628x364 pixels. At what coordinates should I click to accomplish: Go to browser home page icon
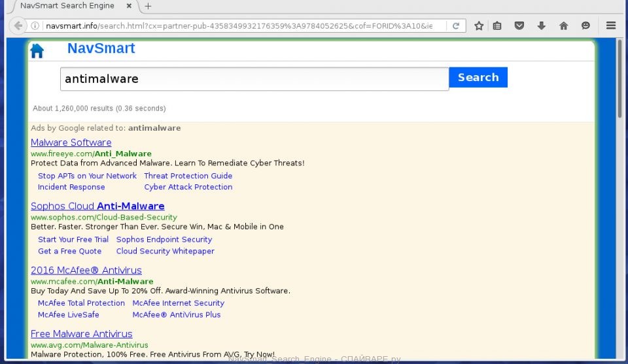(x=563, y=26)
